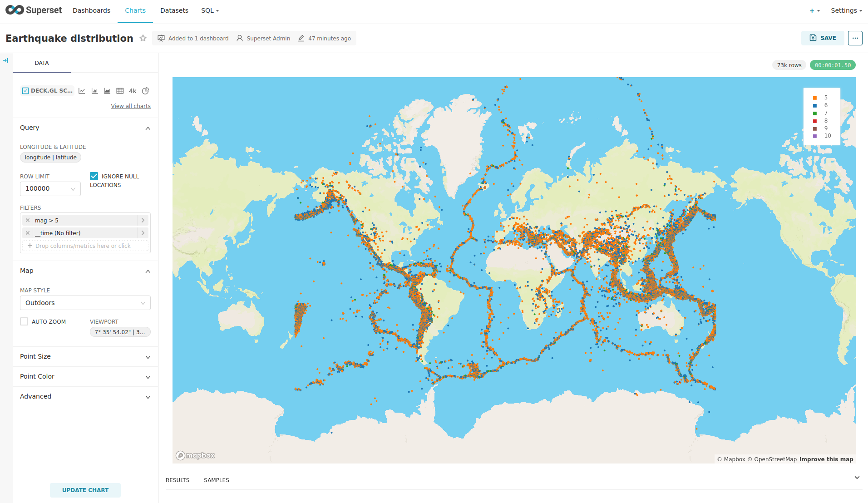Open the three-dots chart actions menu
Viewport: 868px width, 503px height.
(x=855, y=38)
